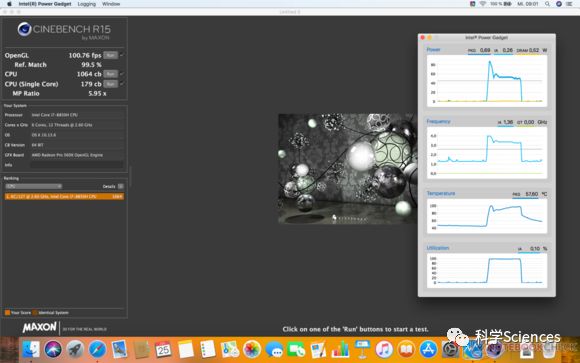The height and width of the screenshot is (363, 580).
Task: Launch Siri from the Dock
Action: tap(53, 349)
